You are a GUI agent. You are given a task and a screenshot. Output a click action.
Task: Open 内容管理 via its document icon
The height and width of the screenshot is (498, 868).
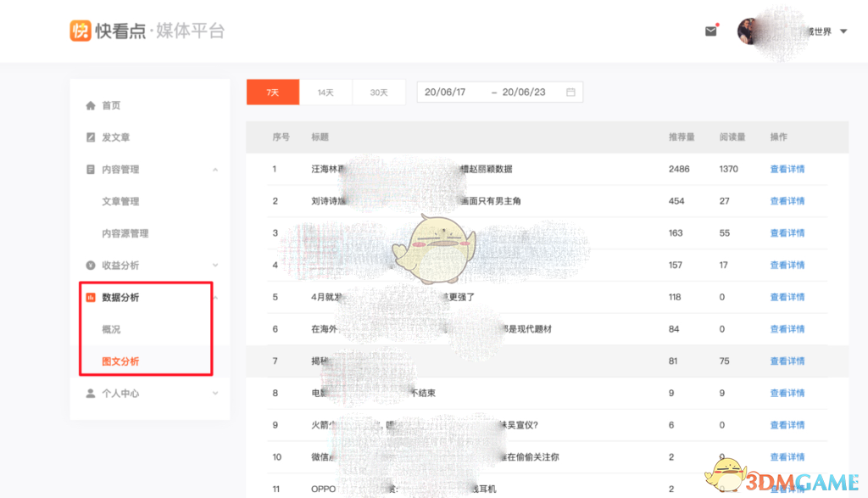point(90,169)
